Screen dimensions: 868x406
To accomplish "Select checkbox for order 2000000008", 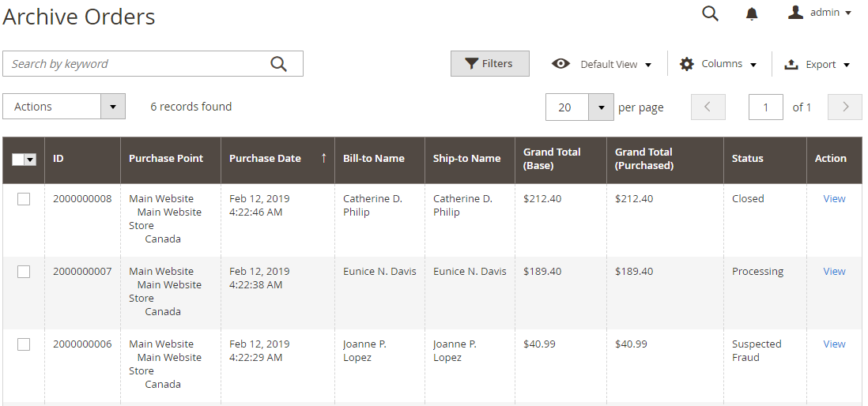I will 24,199.
